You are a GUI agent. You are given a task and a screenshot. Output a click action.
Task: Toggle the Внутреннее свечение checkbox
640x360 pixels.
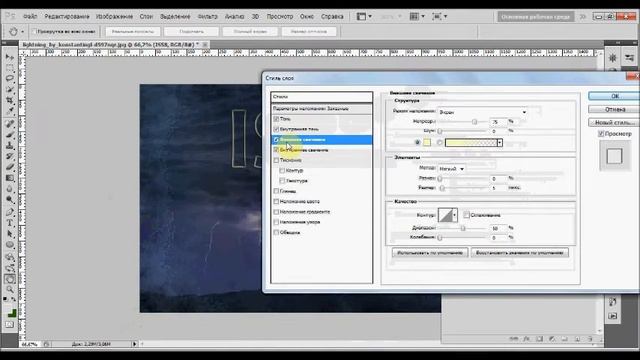tap(276, 150)
